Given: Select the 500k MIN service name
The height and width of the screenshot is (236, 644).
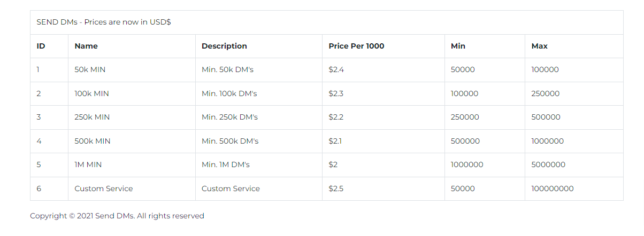Looking at the screenshot, I should [93, 141].
